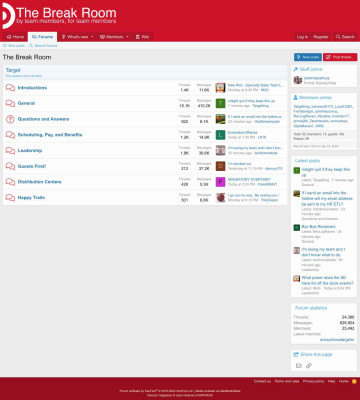The width and height of the screenshot is (360, 400).
Task: Open the New posts sub-navigation link
Action: (14, 46)
